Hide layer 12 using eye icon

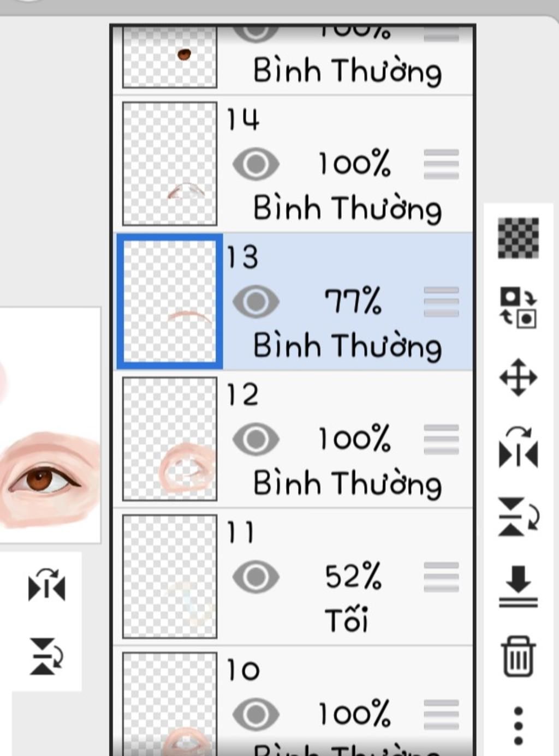pos(256,439)
